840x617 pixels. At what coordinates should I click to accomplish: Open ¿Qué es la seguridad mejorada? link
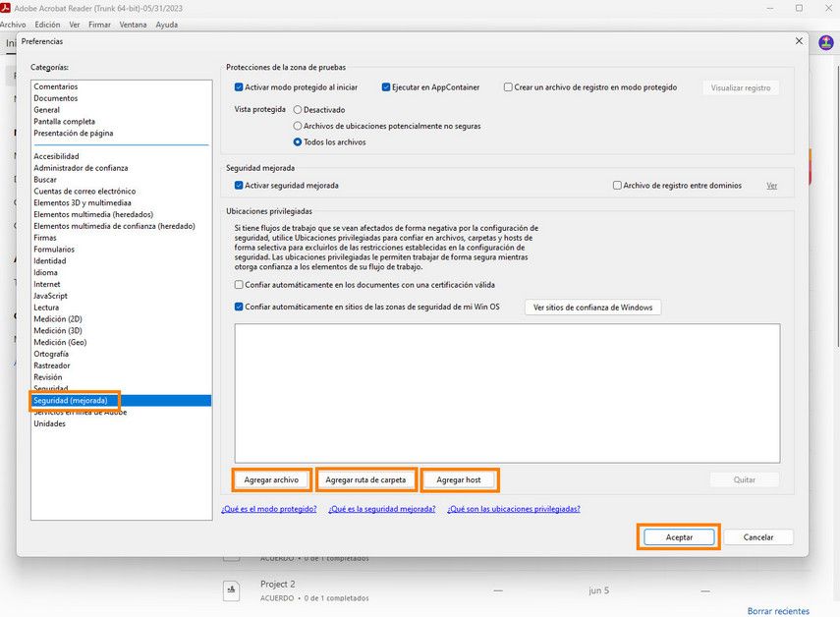coord(382,509)
